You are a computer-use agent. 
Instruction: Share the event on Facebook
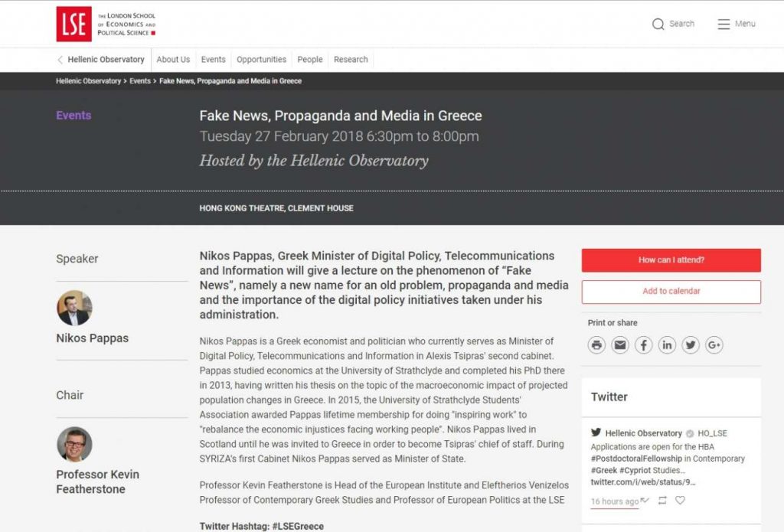click(x=643, y=344)
